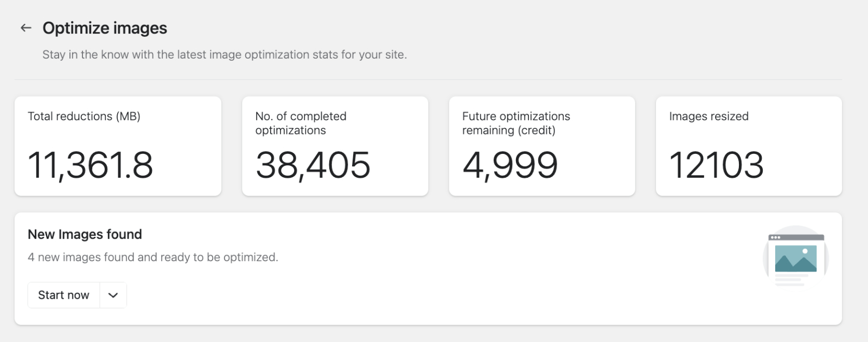Select the Images resized card label
The width and height of the screenshot is (868, 342).
[x=709, y=117]
